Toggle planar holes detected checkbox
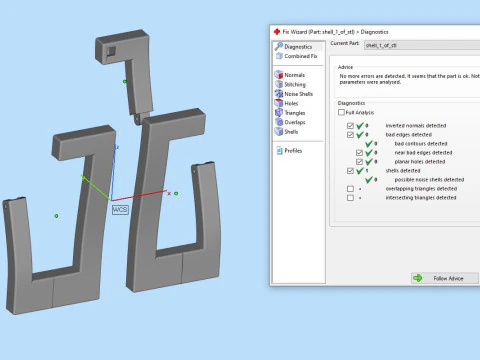 click(359, 162)
